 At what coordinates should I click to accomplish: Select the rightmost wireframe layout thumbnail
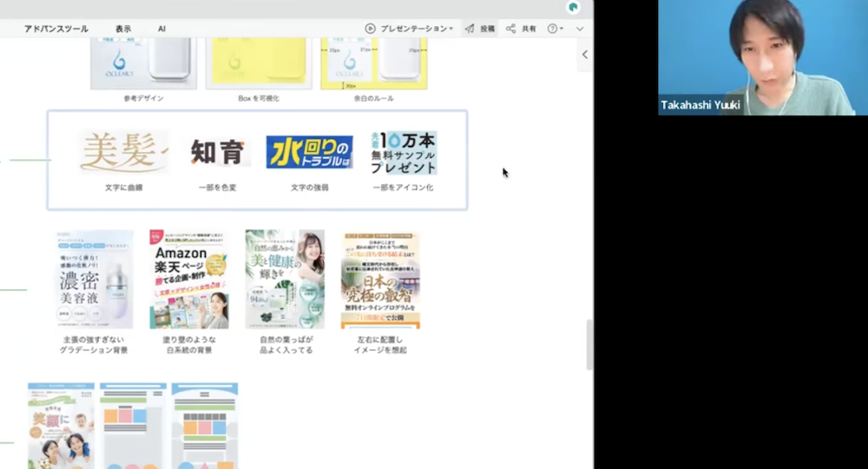coord(205,426)
